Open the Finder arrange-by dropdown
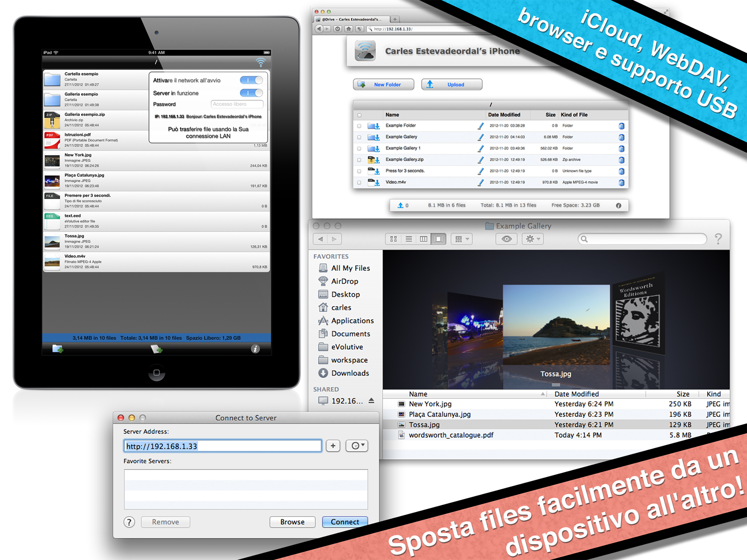Viewport: 747px width, 560px height. (x=462, y=239)
